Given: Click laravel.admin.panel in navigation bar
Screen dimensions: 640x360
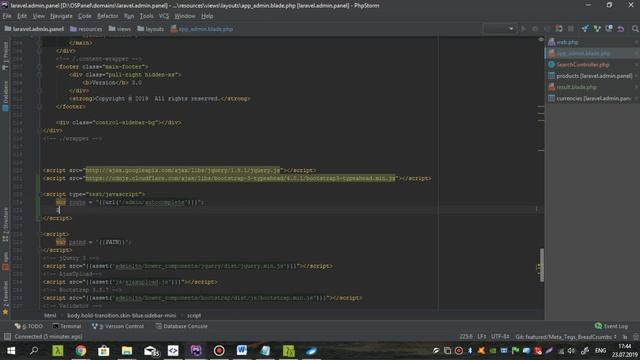Looking at the screenshot, I should pyautogui.click(x=34, y=29).
